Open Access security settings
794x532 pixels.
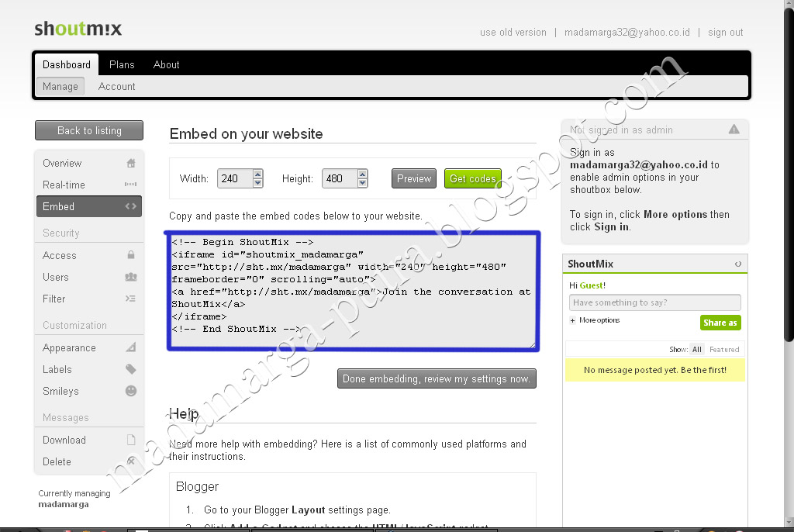[89, 255]
